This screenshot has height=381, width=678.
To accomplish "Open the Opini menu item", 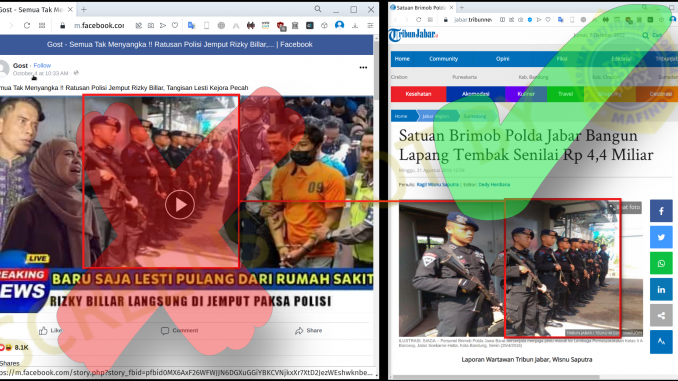I will [x=502, y=59].
